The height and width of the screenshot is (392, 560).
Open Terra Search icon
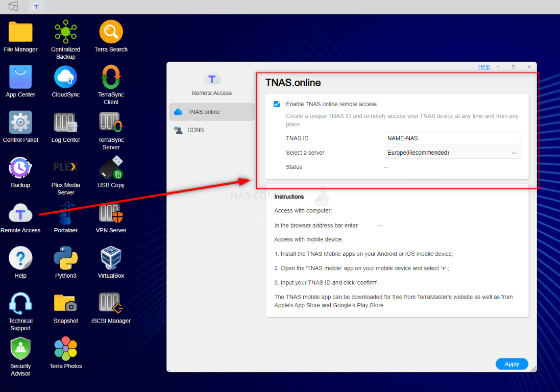tap(111, 32)
